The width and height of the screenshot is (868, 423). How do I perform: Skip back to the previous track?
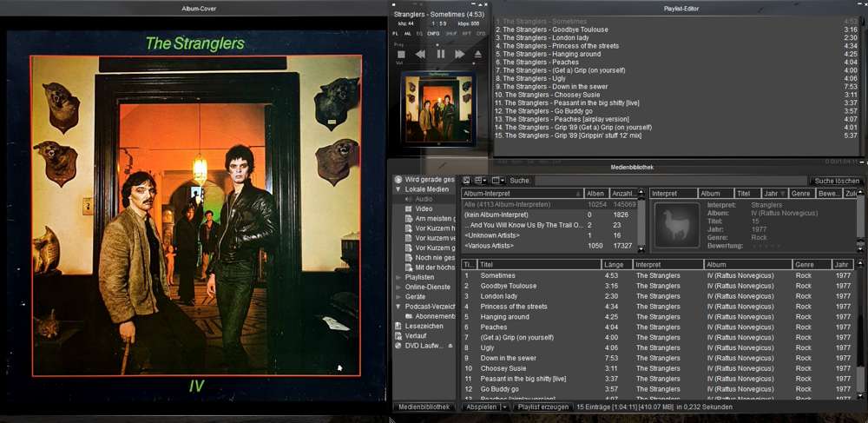tap(420, 54)
